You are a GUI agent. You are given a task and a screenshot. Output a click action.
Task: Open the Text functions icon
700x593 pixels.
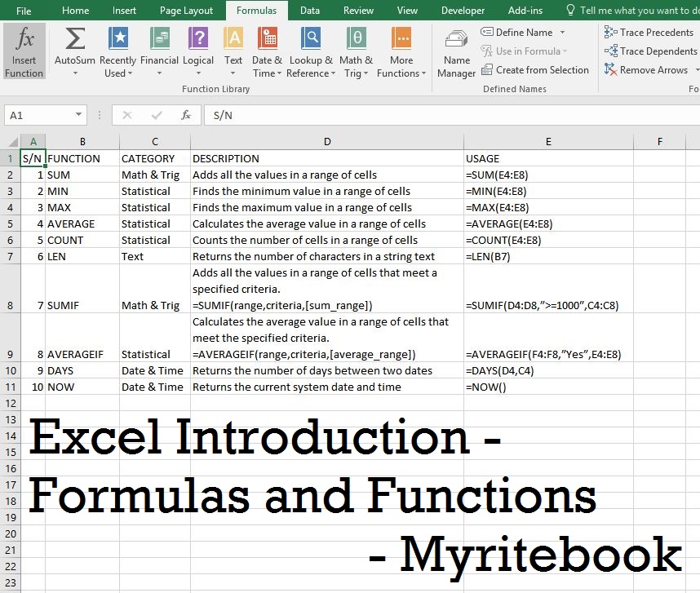click(x=233, y=39)
